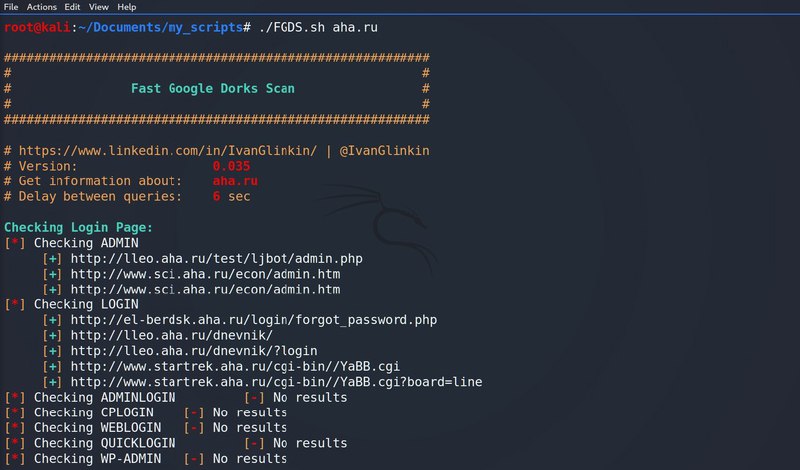Open the File menu
800x470 pixels.
[x=11, y=7]
